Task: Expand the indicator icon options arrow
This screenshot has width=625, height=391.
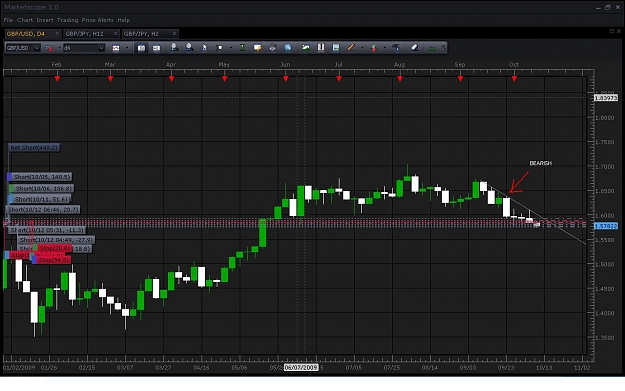Action: (x=385, y=48)
